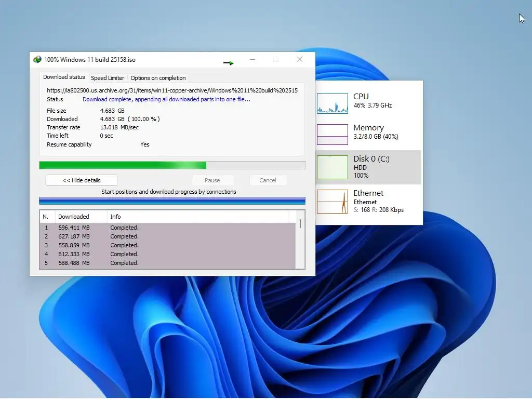Click the archive.org download URL text
Image resolution: width=532 pixels, height=399 pixels.
tap(172, 90)
